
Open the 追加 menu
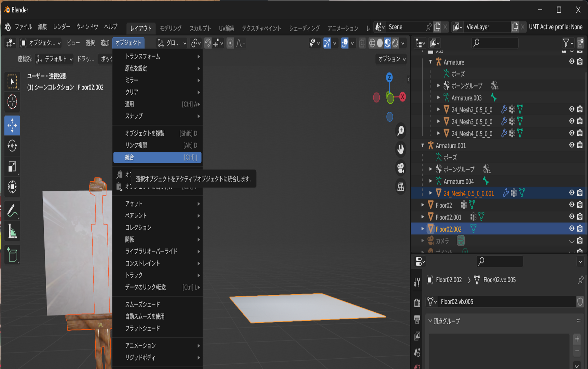pos(105,43)
